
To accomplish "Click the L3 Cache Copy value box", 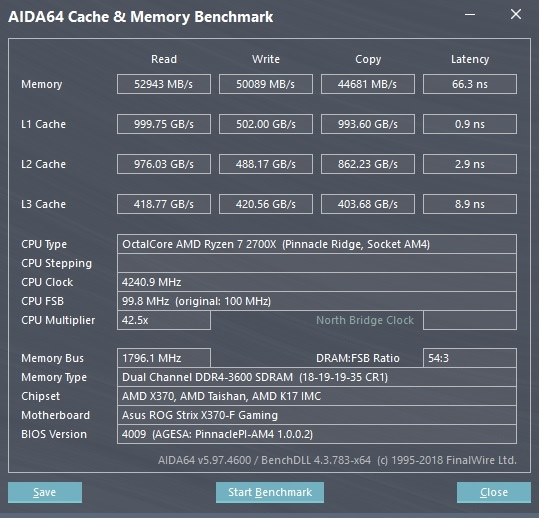I will coord(368,204).
